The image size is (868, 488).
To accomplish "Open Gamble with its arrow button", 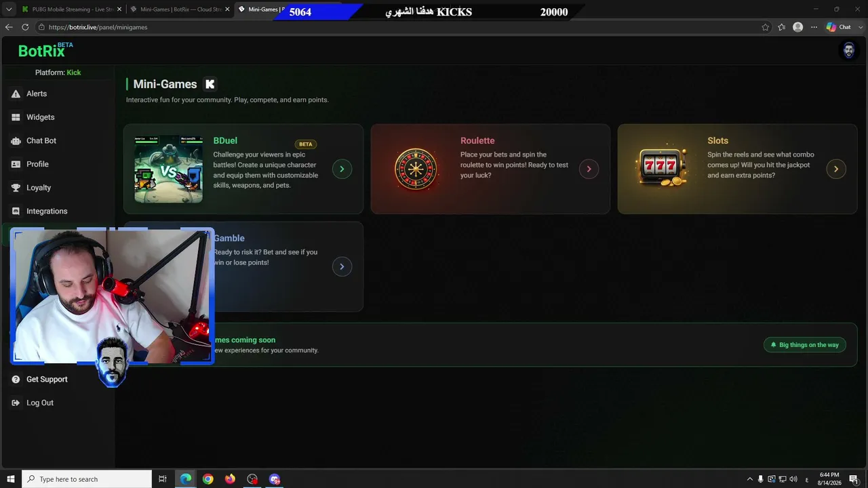I will [x=342, y=266].
